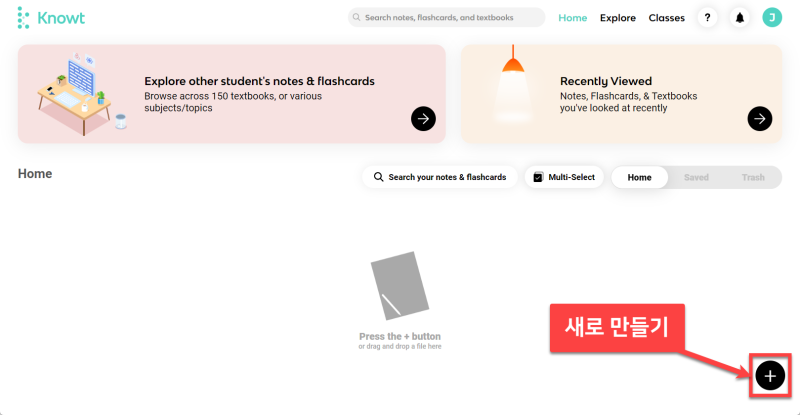Click "Notes, Flashcards, & Textbooks you've looked at" text
The image size is (800, 415).
[x=628, y=102]
